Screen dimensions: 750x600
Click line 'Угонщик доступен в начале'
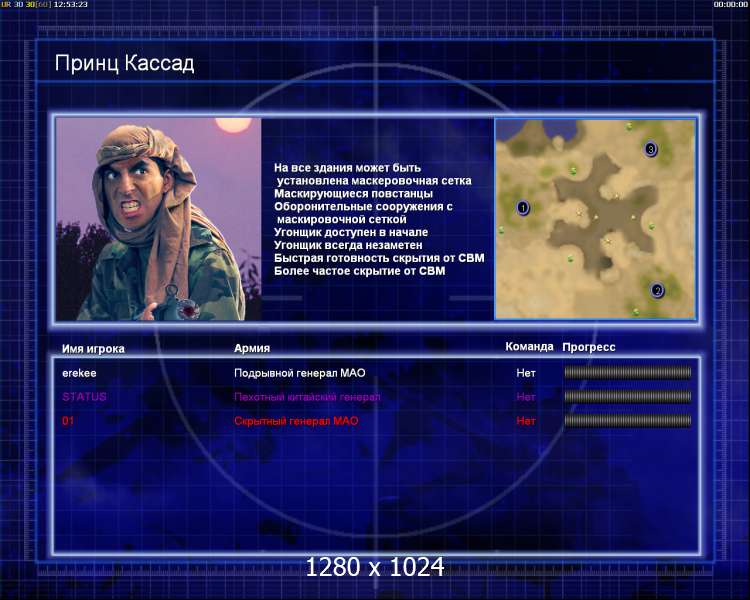351,233
